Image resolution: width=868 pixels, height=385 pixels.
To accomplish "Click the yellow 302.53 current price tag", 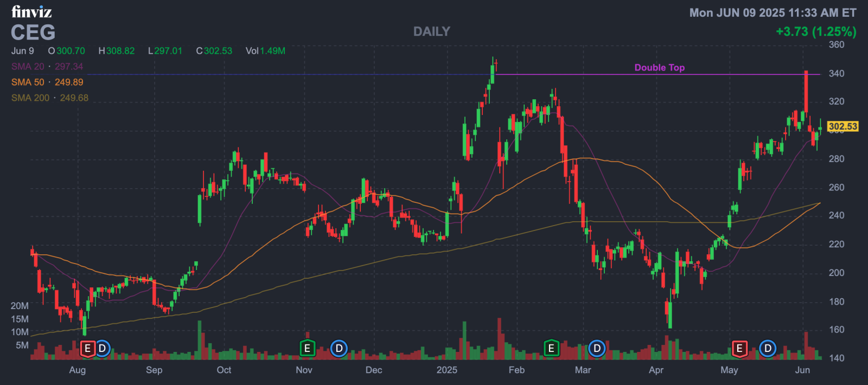I will point(843,126).
